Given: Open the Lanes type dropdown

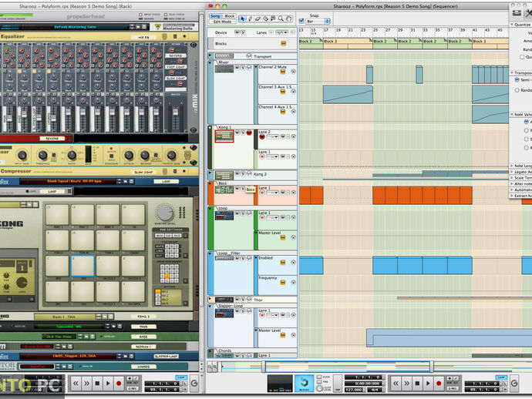Looking at the screenshot, I should click(281, 32).
